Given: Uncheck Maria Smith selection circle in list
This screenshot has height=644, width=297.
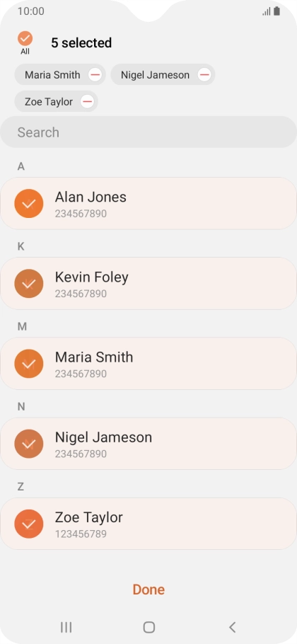Looking at the screenshot, I should point(29,364).
